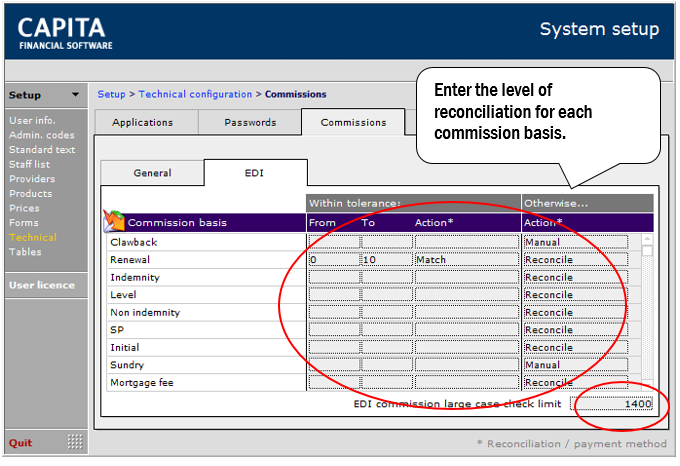The width and height of the screenshot is (680, 466).
Task: Open the Passwords tab
Action: [x=250, y=123]
